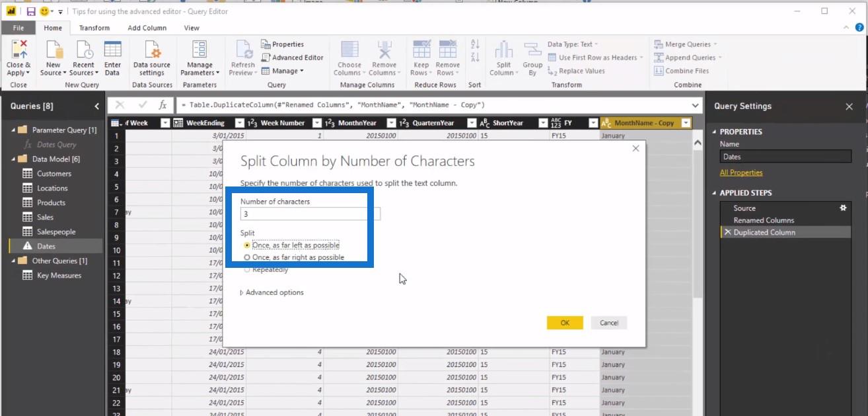Select the Sales query
This screenshot has height=416, width=868.
coord(46,217)
